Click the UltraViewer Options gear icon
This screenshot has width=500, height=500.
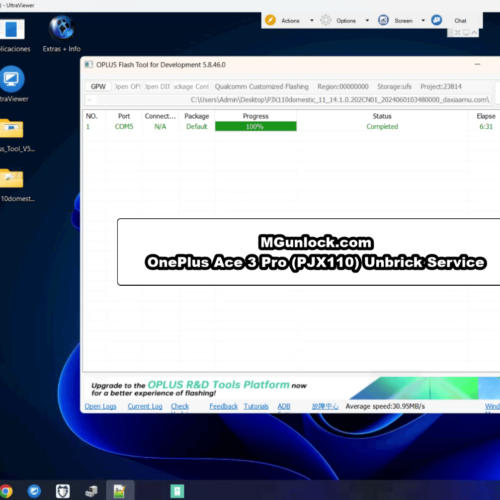(x=326, y=20)
